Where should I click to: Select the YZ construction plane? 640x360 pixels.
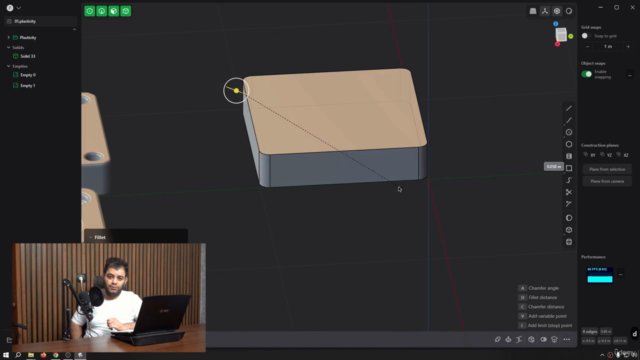(x=606, y=155)
